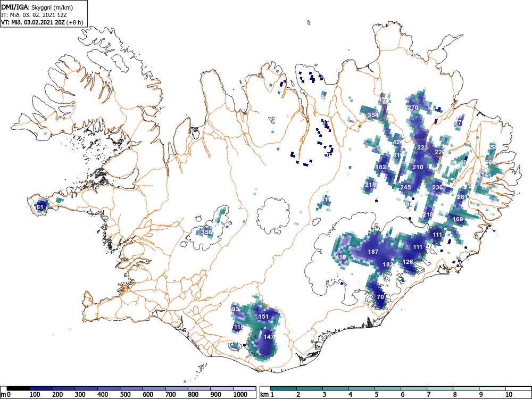This screenshot has width=532, height=399.
Task: Click the dark teal 1–2 km legend swatch
Action: coord(284,388)
